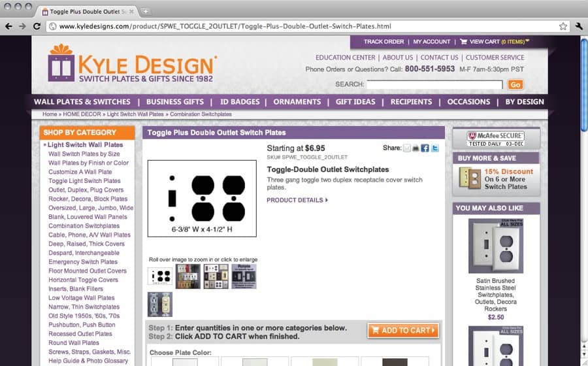Open Light Switch Wall Plates breadcrumb
Screen dimensions: 588x366
[135, 114]
